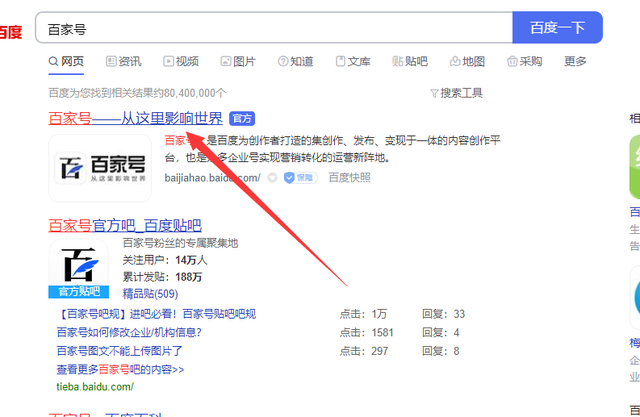Switch to the 图片 images tab
640x417 pixels.
(237, 62)
